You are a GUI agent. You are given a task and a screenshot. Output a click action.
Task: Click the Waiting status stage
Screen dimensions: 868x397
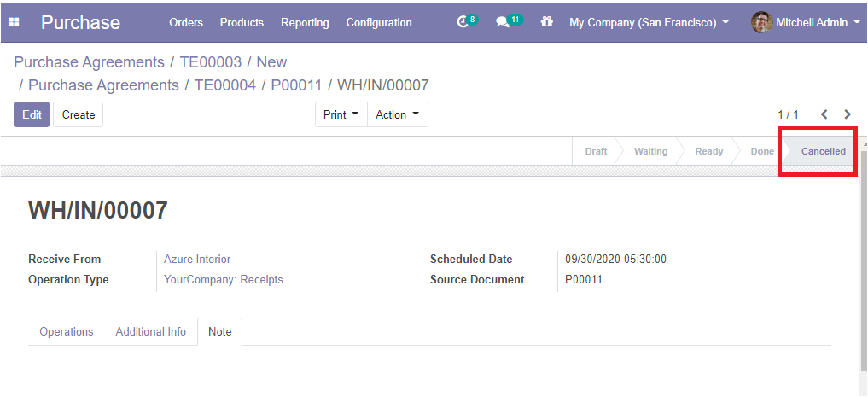pyautogui.click(x=650, y=151)
